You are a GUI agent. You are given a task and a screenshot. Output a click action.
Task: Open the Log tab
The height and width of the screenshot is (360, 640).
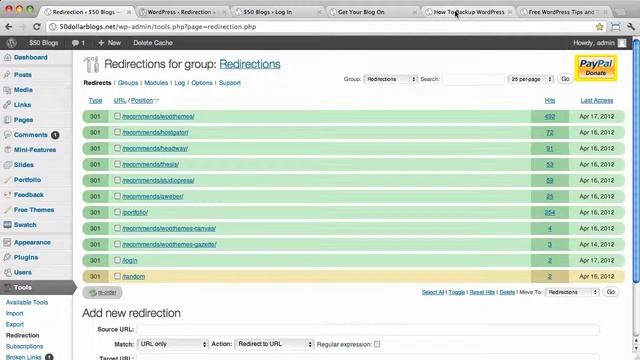(180, 83)
